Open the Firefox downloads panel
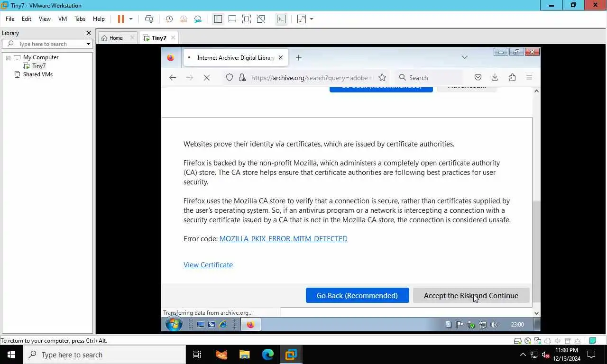Image resolution: width=607 pixels, height=364 pixels. click(x=495, y=78)
